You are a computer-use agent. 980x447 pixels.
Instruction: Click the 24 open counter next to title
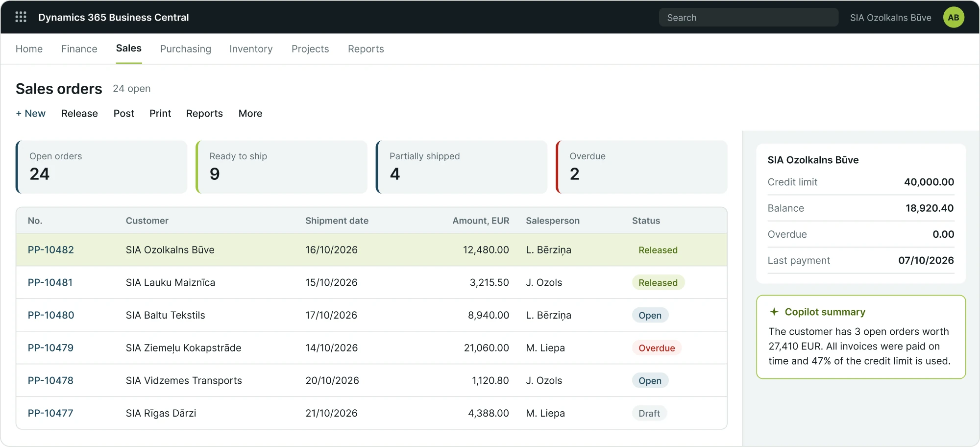point(131,89)
